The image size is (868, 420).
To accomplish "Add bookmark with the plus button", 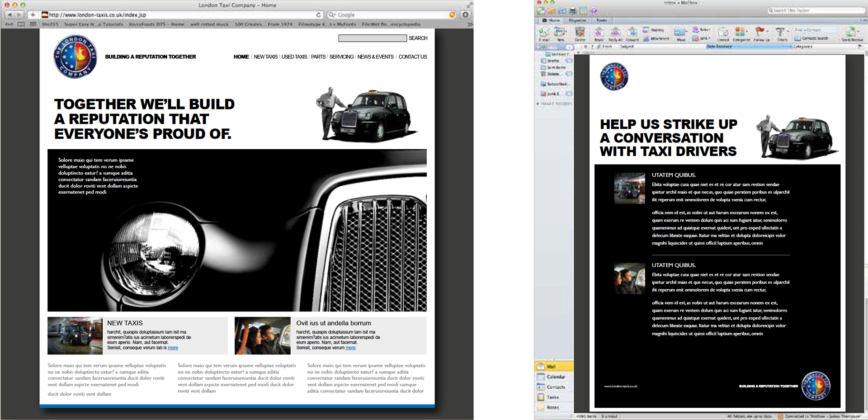I will pos(33,15).
